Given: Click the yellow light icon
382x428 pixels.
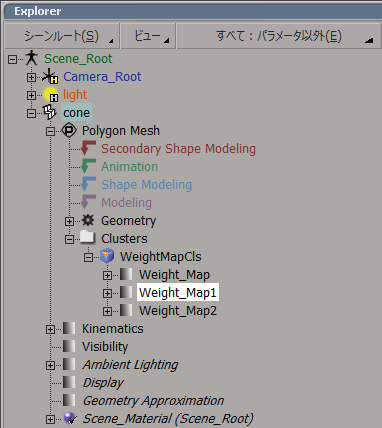Looking at the screenshot, I should click(x=51, y=95).
